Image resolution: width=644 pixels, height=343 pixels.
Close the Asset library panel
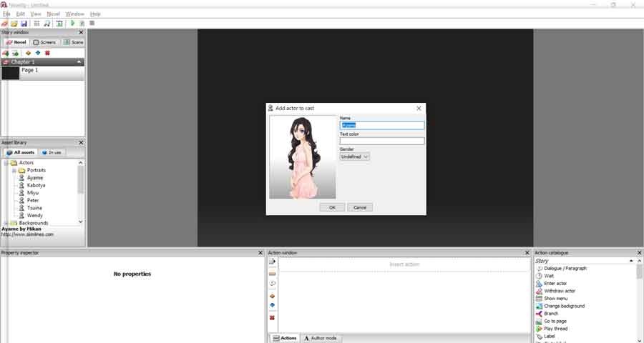[x=81, y=142]
